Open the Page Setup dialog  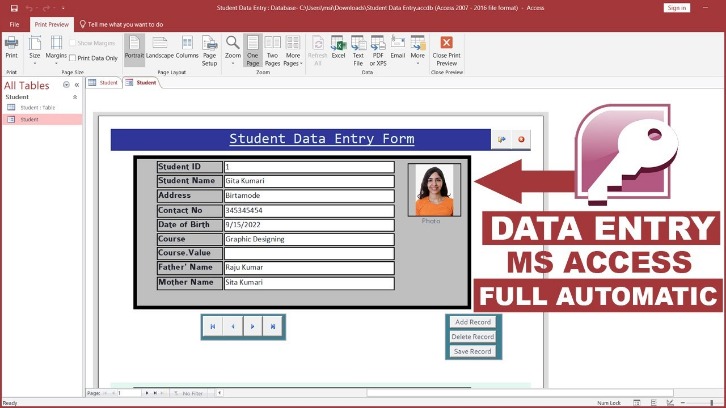click(x=209, y=51)
